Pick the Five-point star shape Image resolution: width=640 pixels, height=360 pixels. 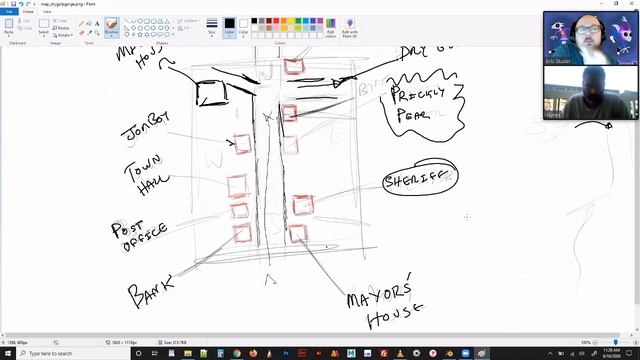[x=140, y=34]
